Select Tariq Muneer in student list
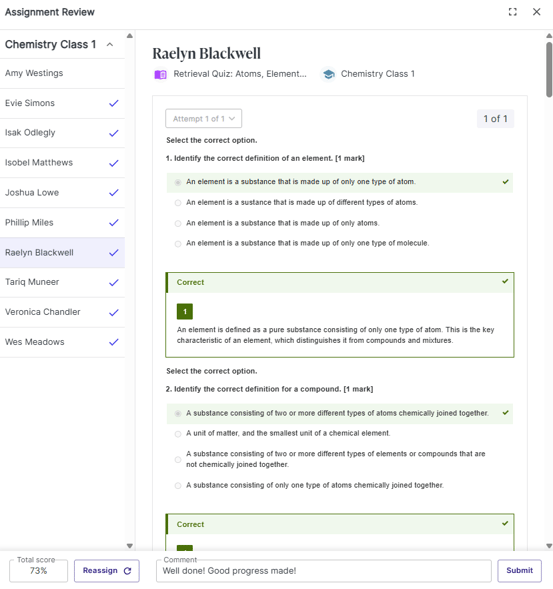Viewport: 553px width, 589px height. [62, 282]
